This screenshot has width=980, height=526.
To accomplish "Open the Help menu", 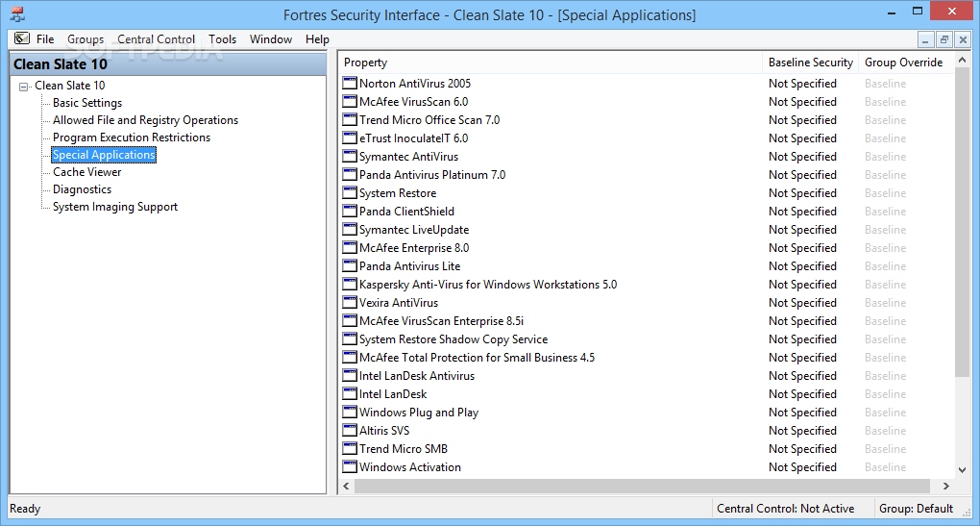I will (317, 38).
